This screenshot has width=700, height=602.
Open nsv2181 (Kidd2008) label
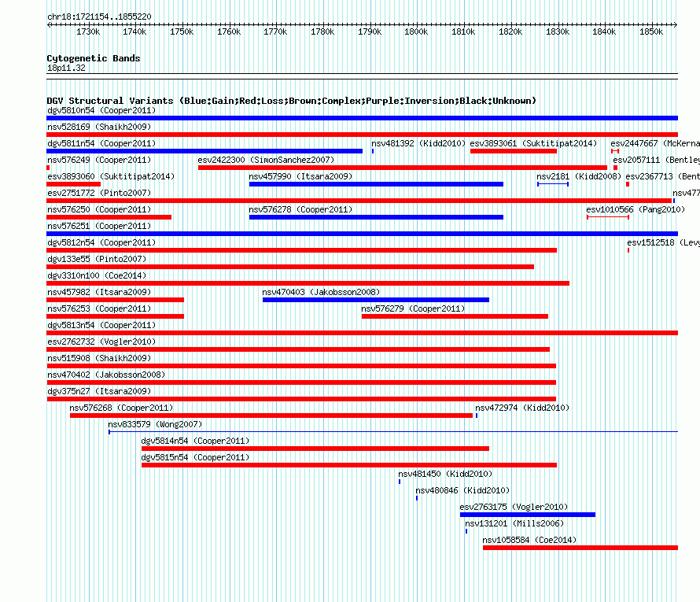579,176
